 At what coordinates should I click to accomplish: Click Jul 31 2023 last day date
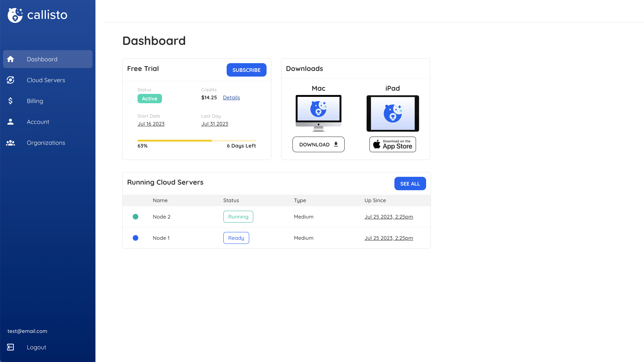(x=215, y=124)
